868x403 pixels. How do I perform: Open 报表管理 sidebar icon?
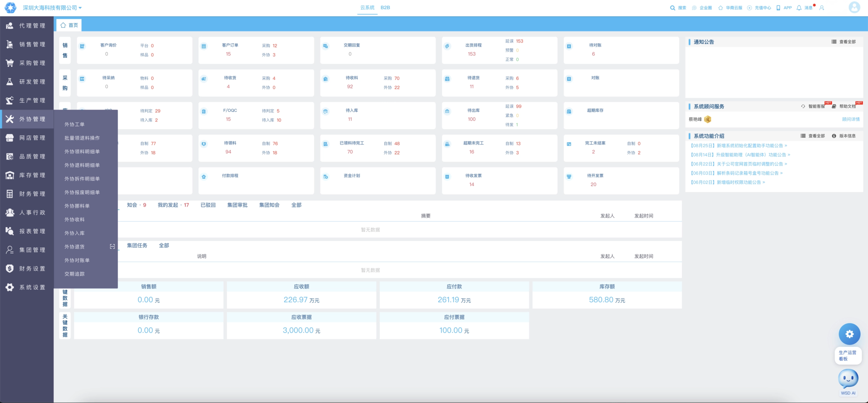click(x=10, y=231)
